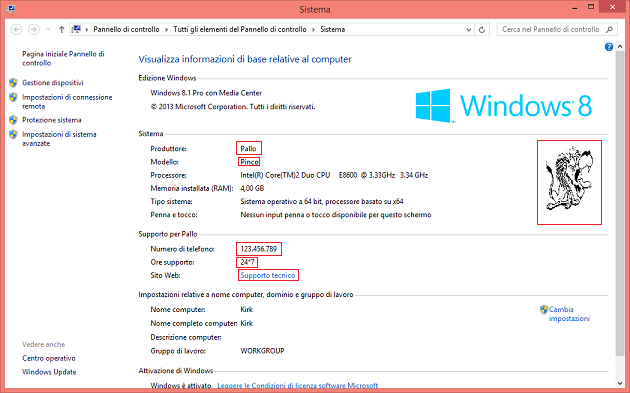
Task: Open the recent locations dropdown arrow
Action: point(48,29)
